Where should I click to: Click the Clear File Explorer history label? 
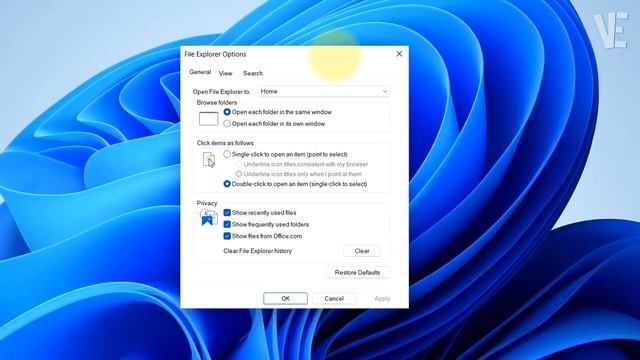pyautogui.click(x=258, y=251)
